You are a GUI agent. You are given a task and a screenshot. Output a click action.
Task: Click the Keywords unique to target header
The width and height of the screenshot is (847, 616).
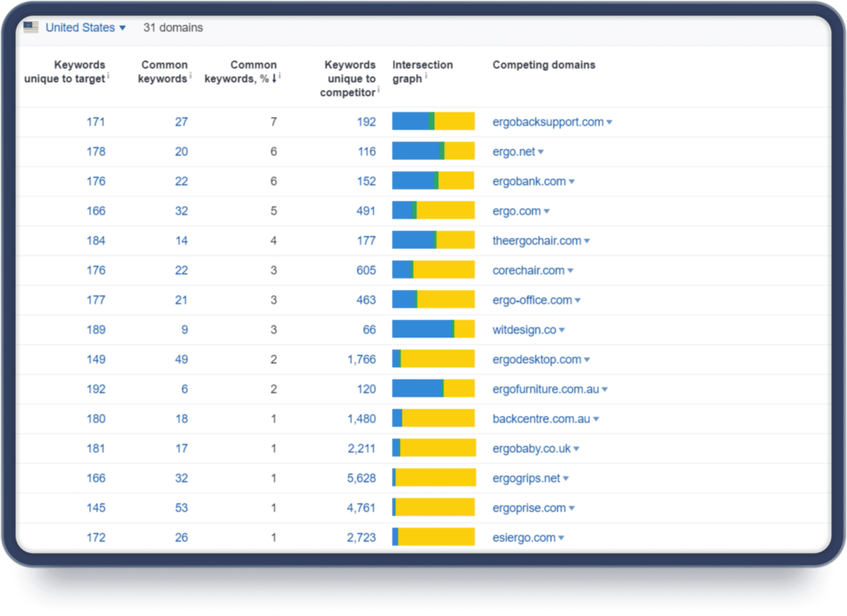pos(66,72)
